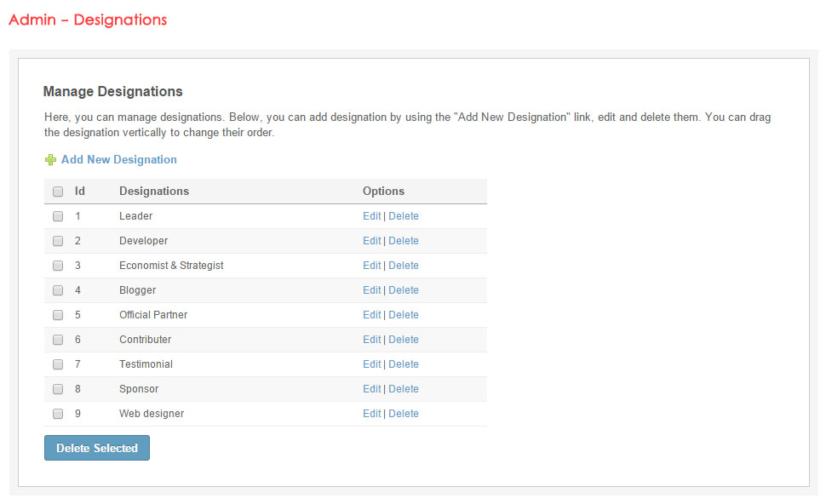The width and height of the screenshot is (826, 504).
Task: Click the Designations column header
Action: [153, 192]
